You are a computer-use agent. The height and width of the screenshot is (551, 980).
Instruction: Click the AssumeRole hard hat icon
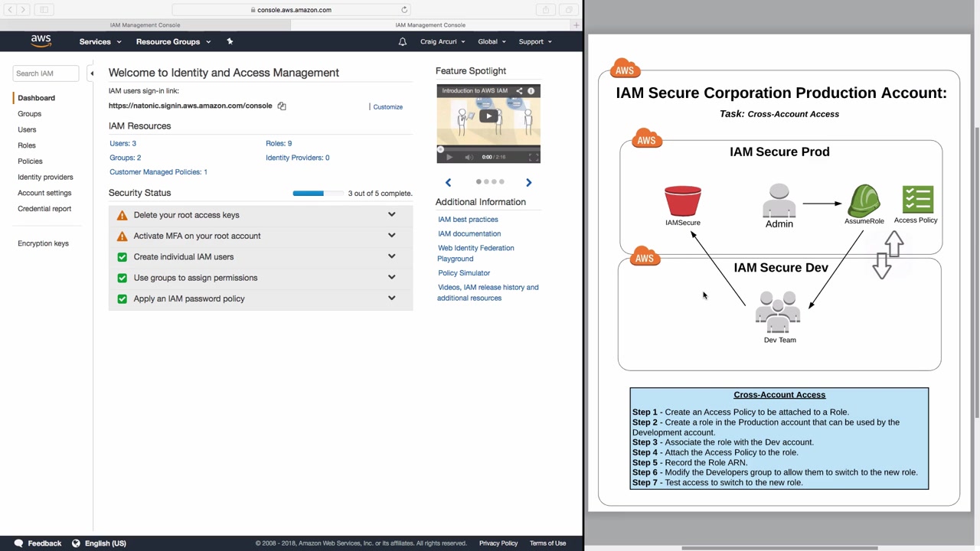[x=864, y=201]
